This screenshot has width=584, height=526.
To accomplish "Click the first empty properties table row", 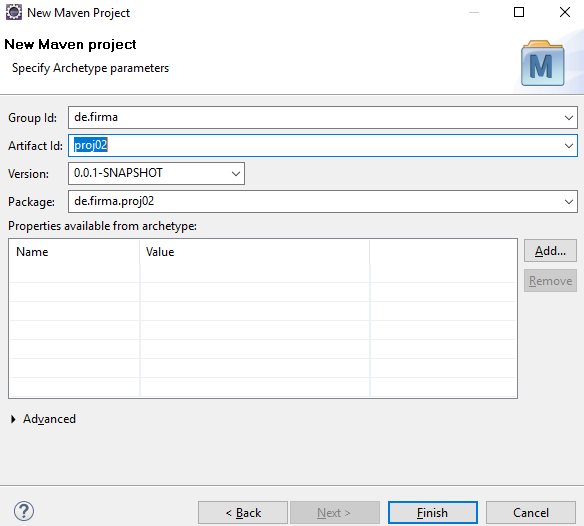I will [x=263, y=273].
